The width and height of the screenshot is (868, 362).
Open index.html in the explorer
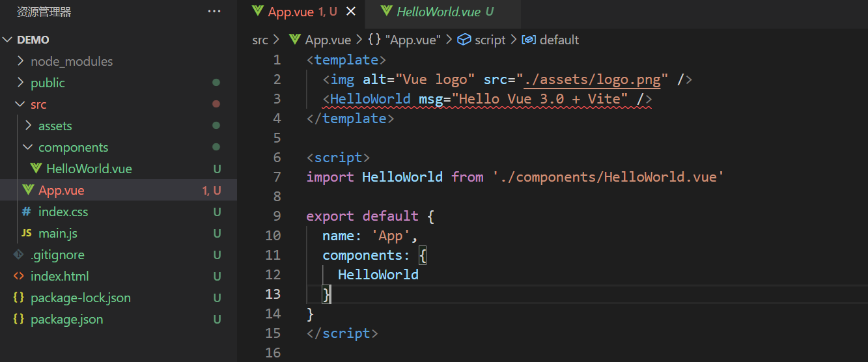[x=60, y=276]
